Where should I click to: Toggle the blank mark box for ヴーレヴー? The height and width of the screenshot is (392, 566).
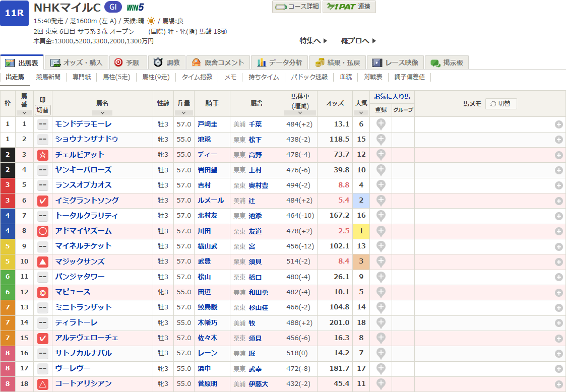[x=43, y=368]
